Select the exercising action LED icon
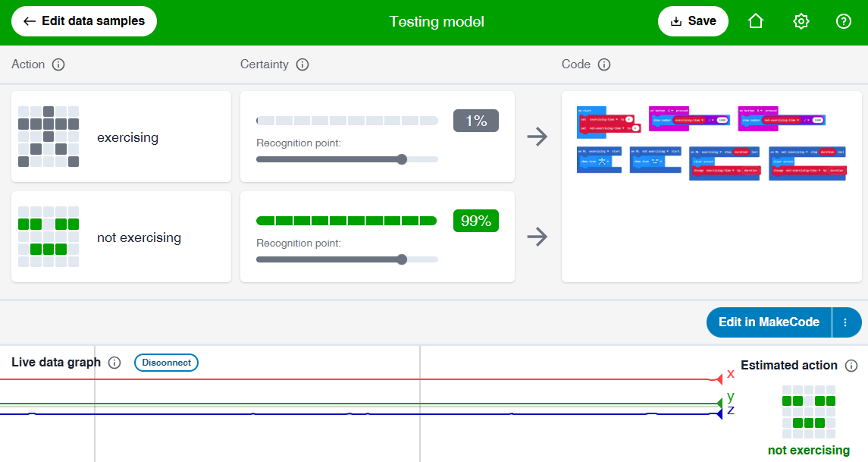 (49, 137)
